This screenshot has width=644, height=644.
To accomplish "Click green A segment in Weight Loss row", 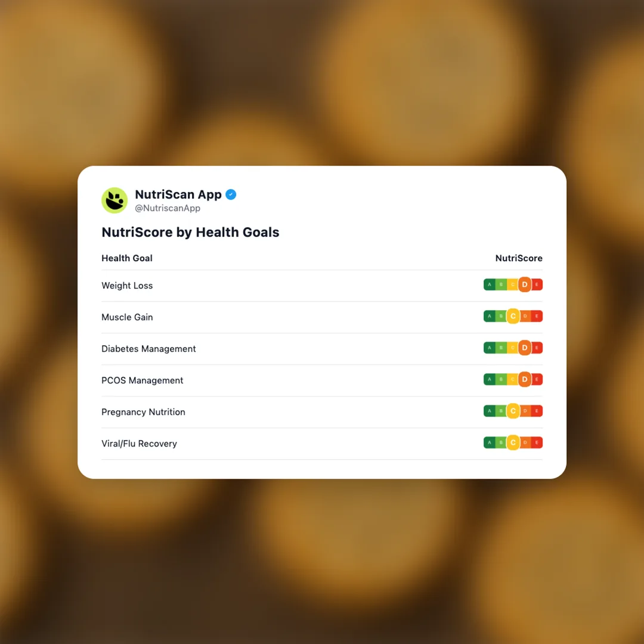I will pos(490,285).
